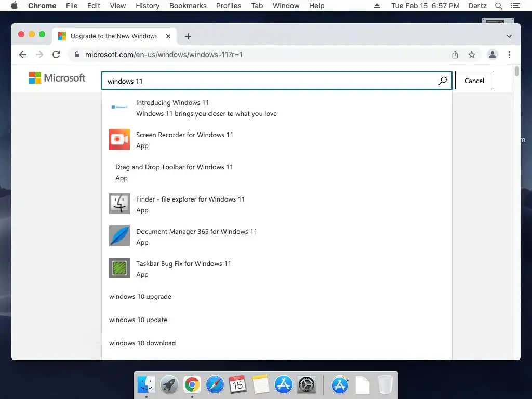Screen dimensions: 532x399
Task: Click the Chrome icon in the Dock
Action: coord(192,385)
